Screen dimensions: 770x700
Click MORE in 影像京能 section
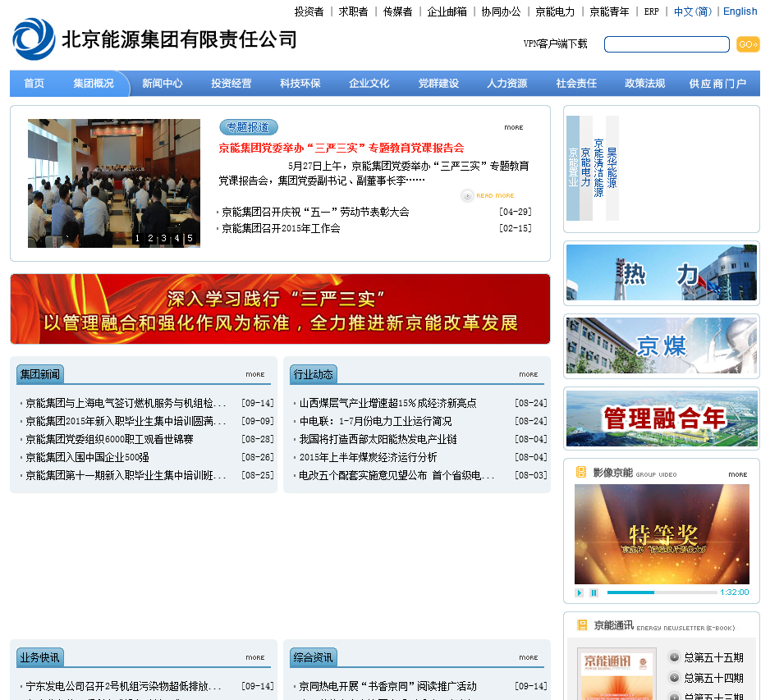(x=738, y=474)
